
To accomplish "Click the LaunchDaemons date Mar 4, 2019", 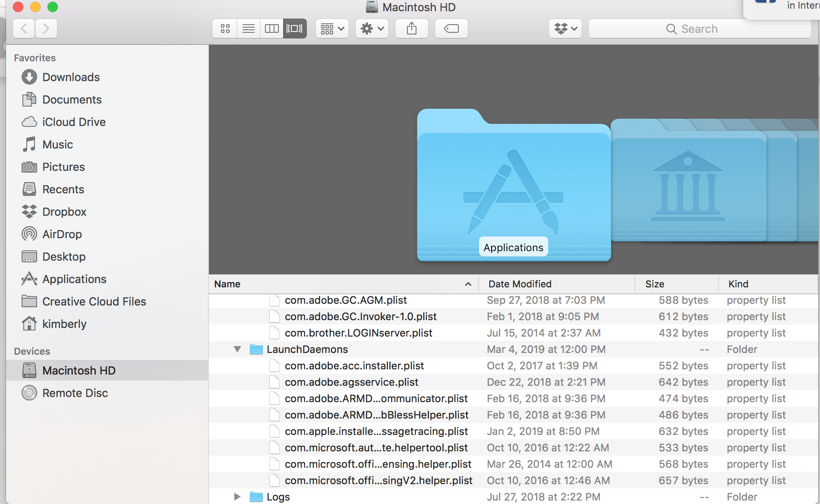I will pyautogui.click(x=546, y=349).
